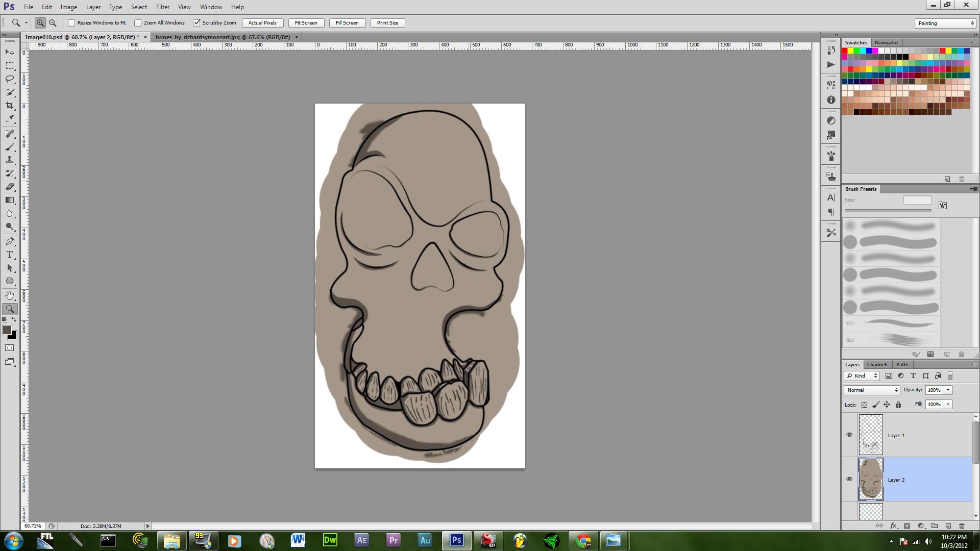Hide Layer 1 with eye icon
Viewport: 980px width, 551px height.
click(849, 435)
